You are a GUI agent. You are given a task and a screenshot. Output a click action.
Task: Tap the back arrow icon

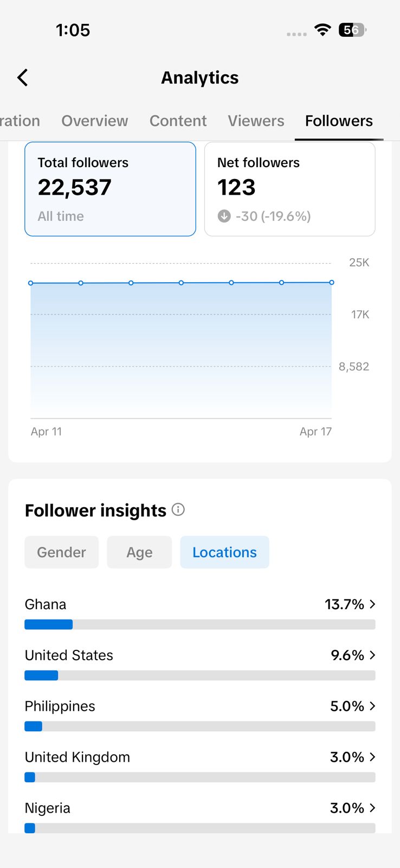(x=23, y=78)
